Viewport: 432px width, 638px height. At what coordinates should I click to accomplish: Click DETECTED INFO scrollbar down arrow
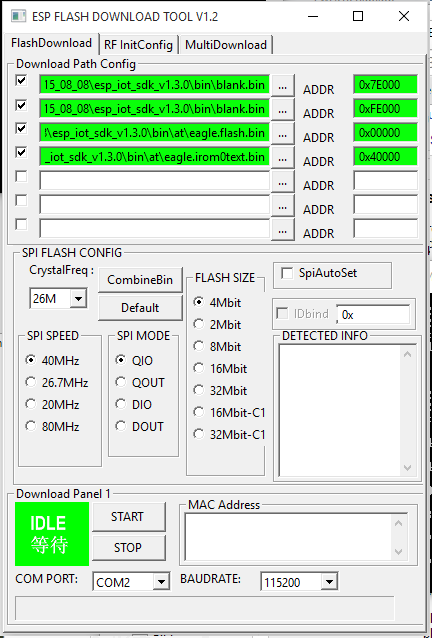[408, 468]
